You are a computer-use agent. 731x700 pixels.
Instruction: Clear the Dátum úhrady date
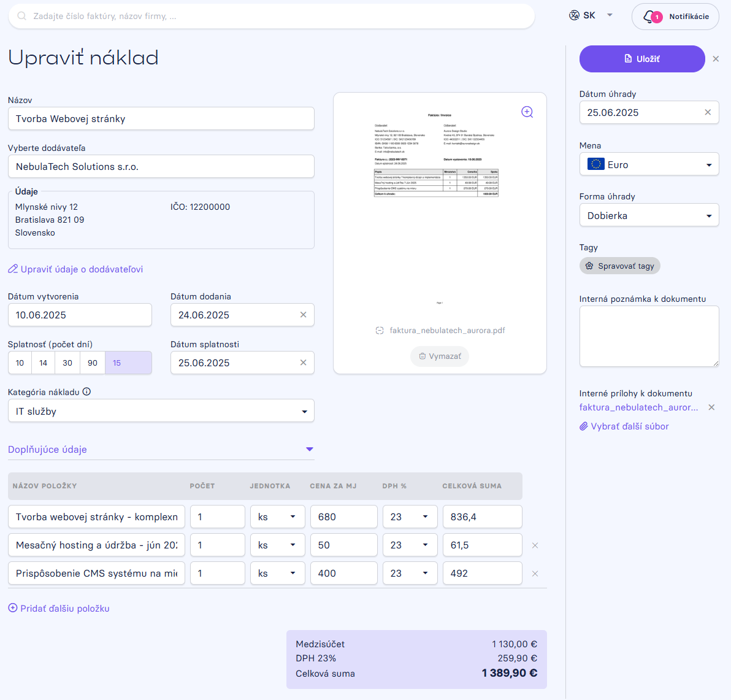[708, 112]
